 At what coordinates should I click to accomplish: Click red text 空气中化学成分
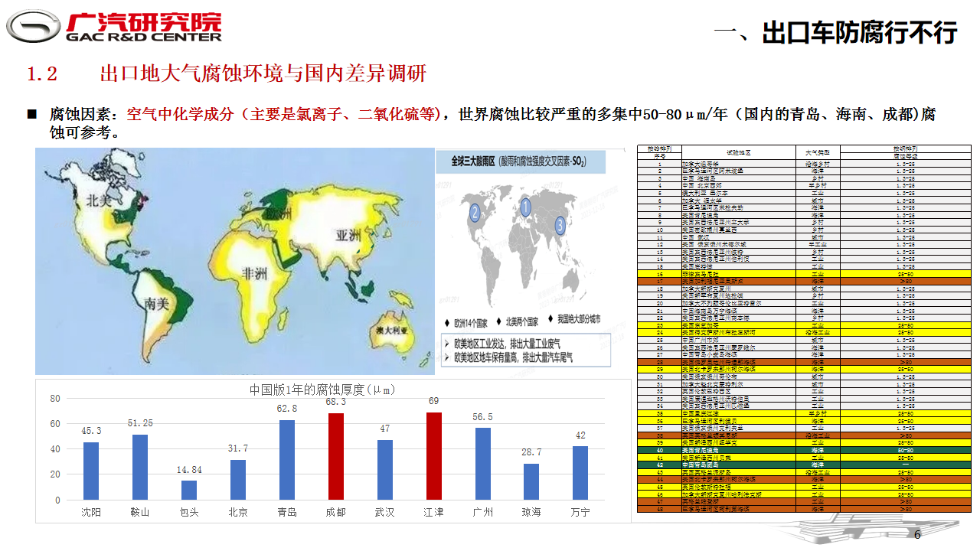click(181, 115)
